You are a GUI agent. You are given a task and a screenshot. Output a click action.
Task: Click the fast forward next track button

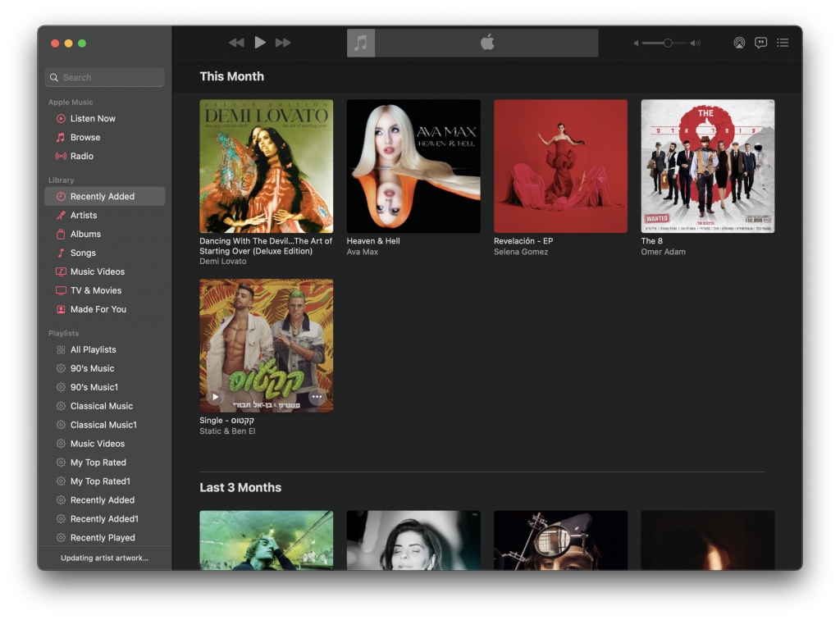(x=283, y=43)
